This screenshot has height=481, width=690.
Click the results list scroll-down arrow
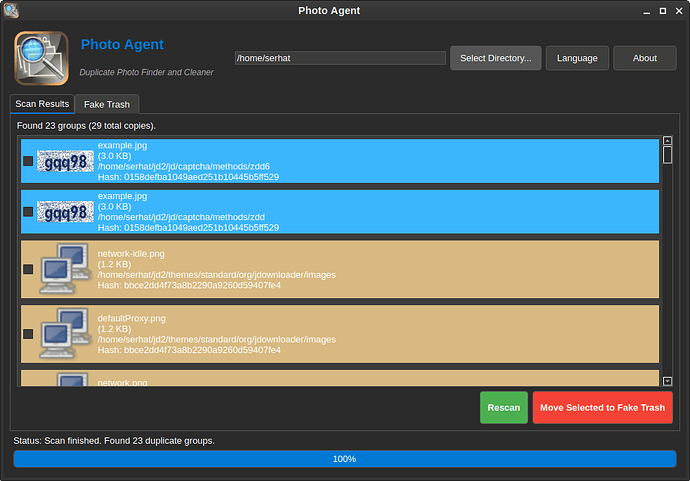(668, 380)
